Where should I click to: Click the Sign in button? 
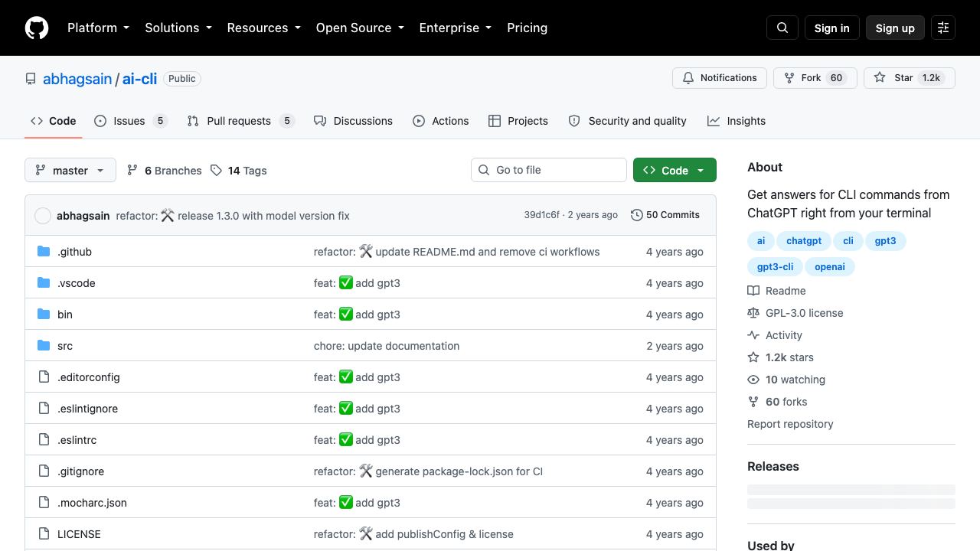click(832, 28)
